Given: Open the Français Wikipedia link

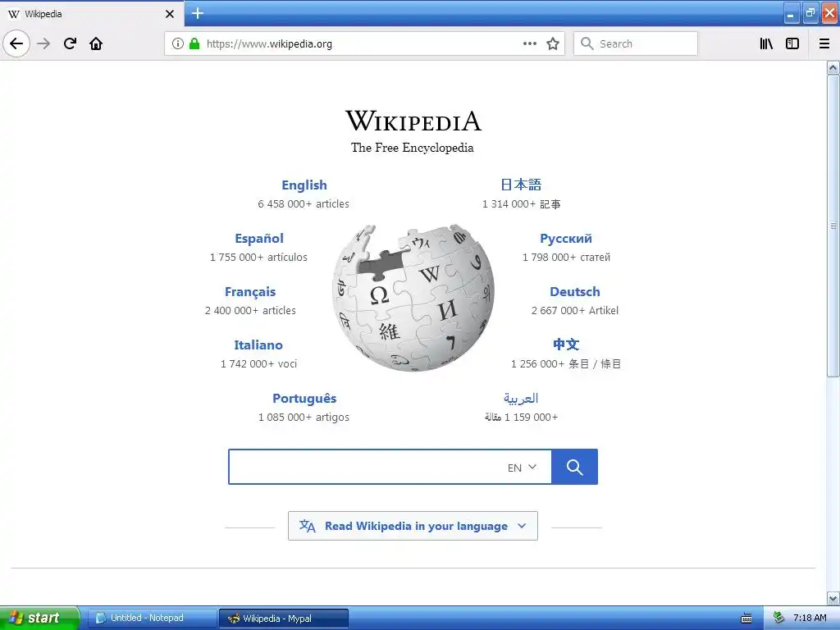Looking at the screenshot, I should [x=250, y=292].
